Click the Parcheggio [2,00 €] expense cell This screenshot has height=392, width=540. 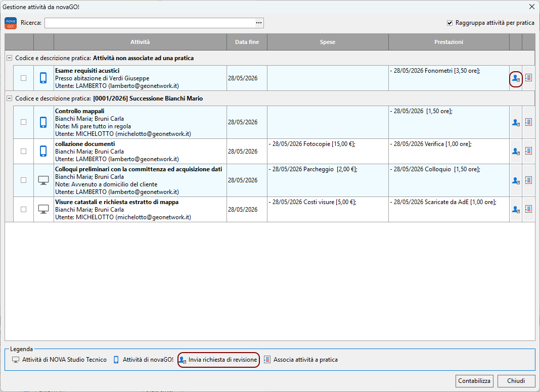pyautogui.click(x=328, y=180)
